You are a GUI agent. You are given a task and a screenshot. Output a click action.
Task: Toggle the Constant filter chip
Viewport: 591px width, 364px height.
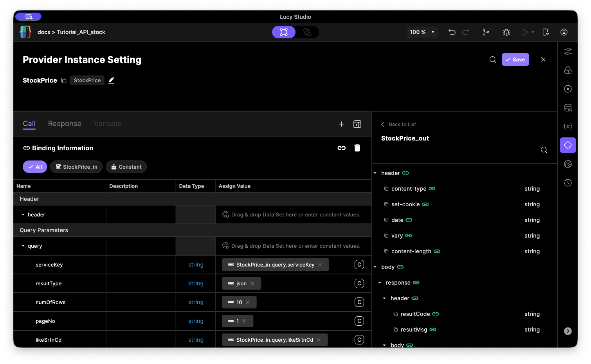[126, 167]
